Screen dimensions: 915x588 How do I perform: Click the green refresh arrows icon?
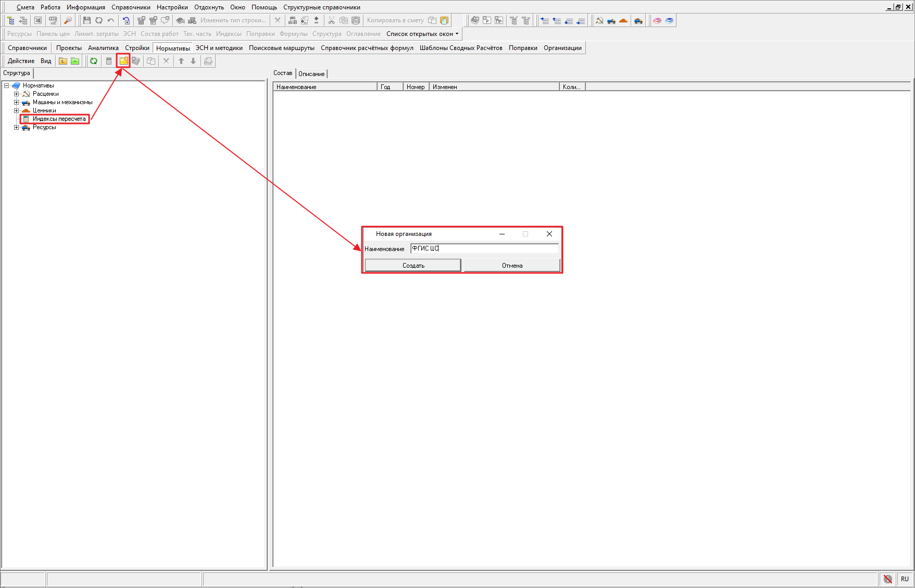coord(94,61)
